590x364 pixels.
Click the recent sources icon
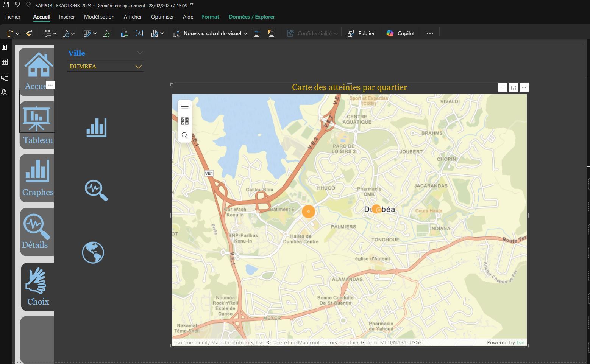66,33
